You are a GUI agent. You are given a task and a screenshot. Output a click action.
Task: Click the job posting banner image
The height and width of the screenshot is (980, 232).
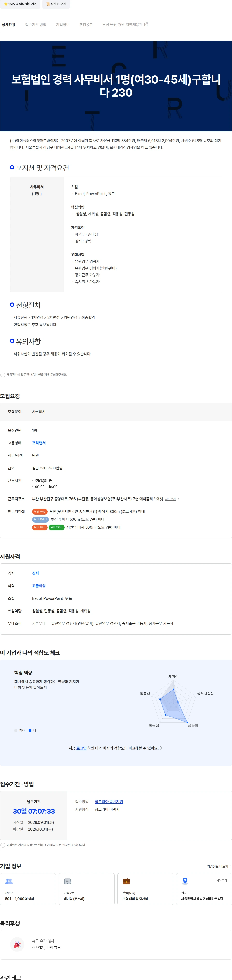tap(116, 86)
